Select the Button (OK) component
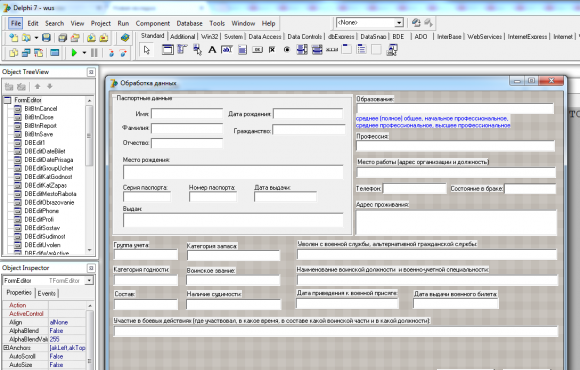The height and width of the screenshot is (370, 580). 257,50
